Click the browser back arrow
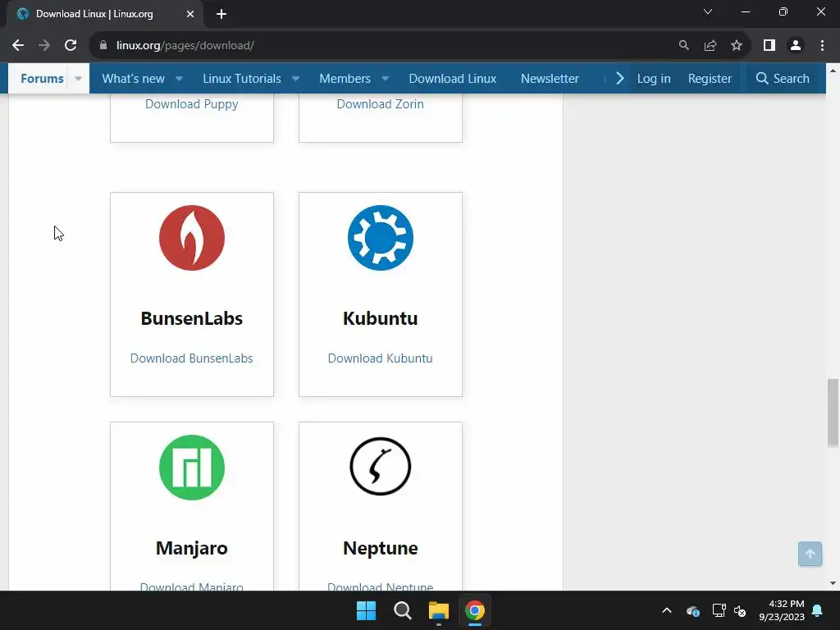Screen dimensions: 840x630 tap(18, 46)
